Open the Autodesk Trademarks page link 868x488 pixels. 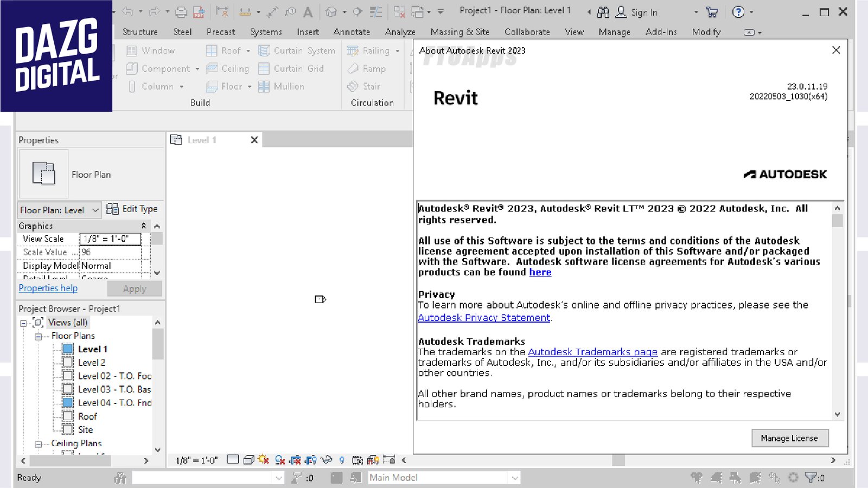(x=593, y=352)
